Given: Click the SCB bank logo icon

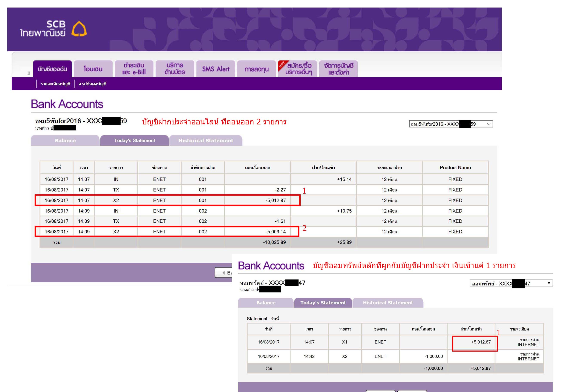Looking at the screenshot, I should click(x=79, y=29).
